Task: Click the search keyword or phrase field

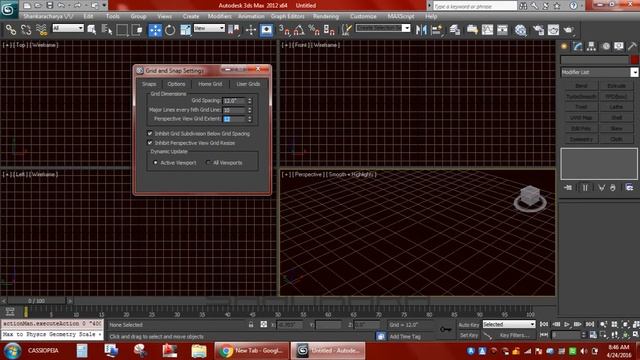Action: [474, 6]
